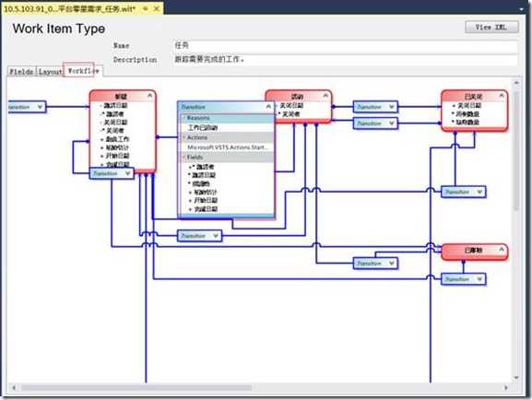Click the vertical scrollbar thumb

coord(516,151)
